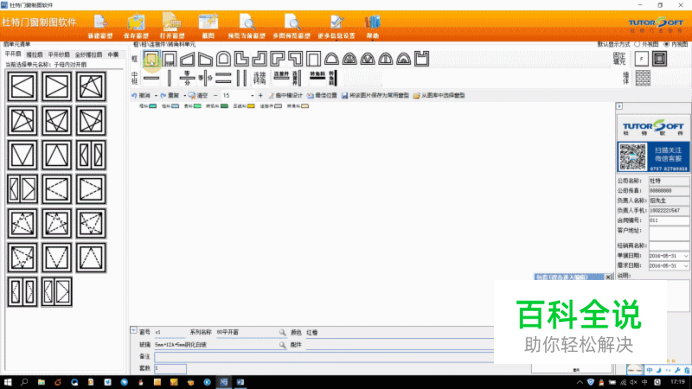The width and height of the screenshot is (692, 389).
Task: Select the horizontal 转角料 corner material tool
Action: [317, 76]
